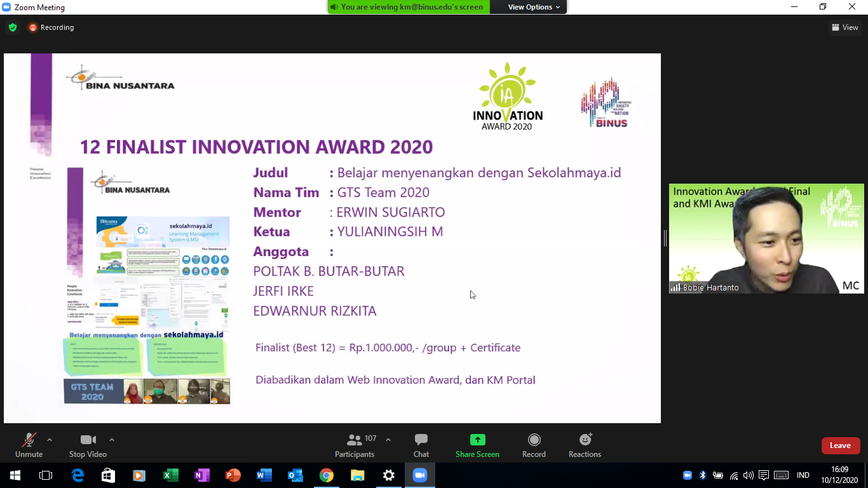Image resolution: width=868 pixels, height=488 pixels.
Task: Launch Microsoft Edge from taskbar
Action: click(78, 475)
